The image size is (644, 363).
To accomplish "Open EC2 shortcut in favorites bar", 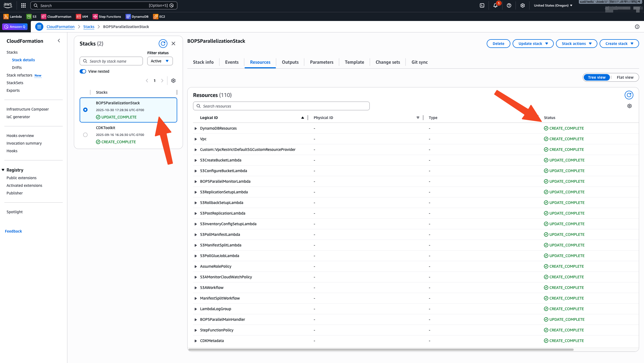I will (159, 17).
